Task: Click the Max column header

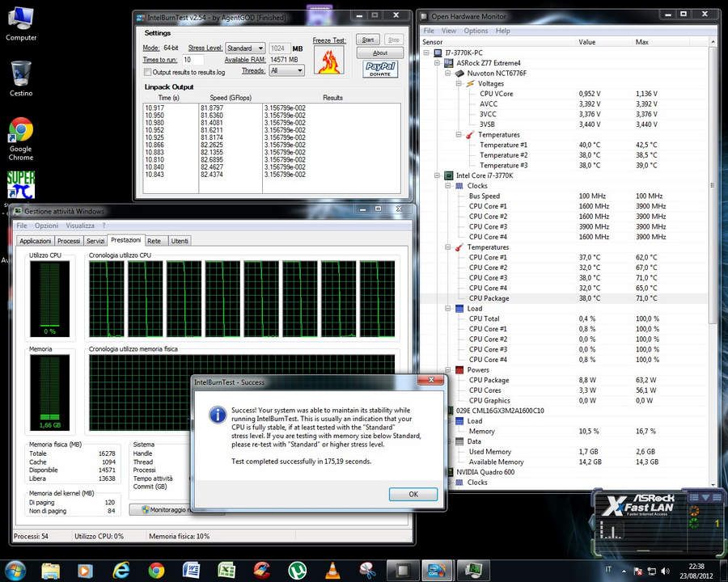Action: pos(641,42)
